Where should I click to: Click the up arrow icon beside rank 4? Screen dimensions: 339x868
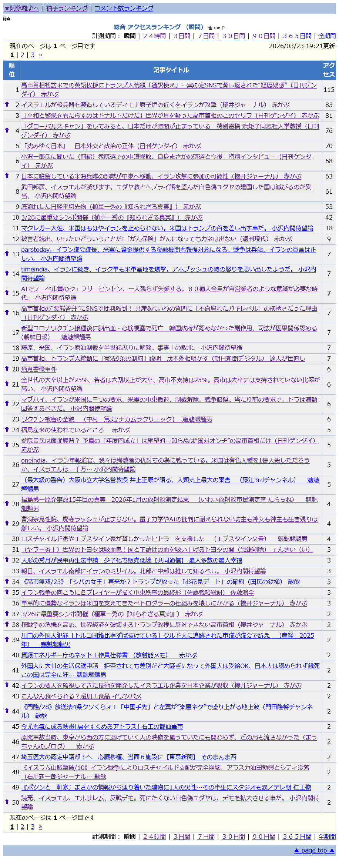tap(7, 130)
